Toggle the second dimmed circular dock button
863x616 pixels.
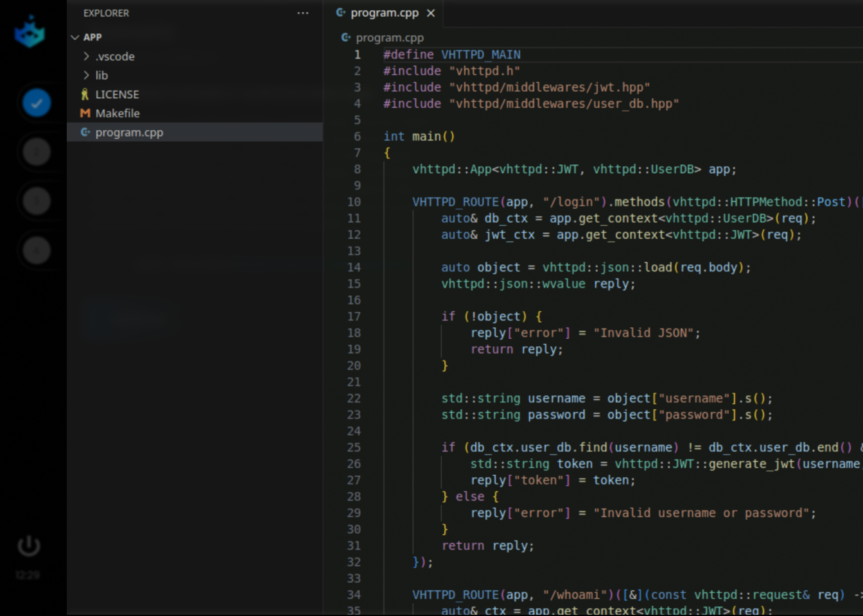36,201
